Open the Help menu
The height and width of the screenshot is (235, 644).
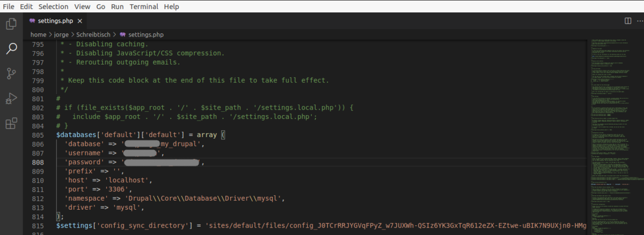click(x=171, y=6)
